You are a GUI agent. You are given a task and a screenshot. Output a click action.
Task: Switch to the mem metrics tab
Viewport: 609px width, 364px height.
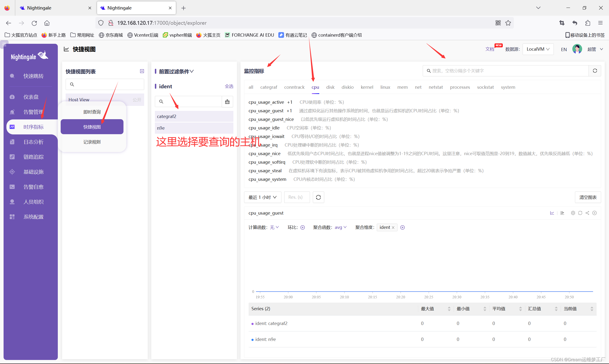point(402,87)
